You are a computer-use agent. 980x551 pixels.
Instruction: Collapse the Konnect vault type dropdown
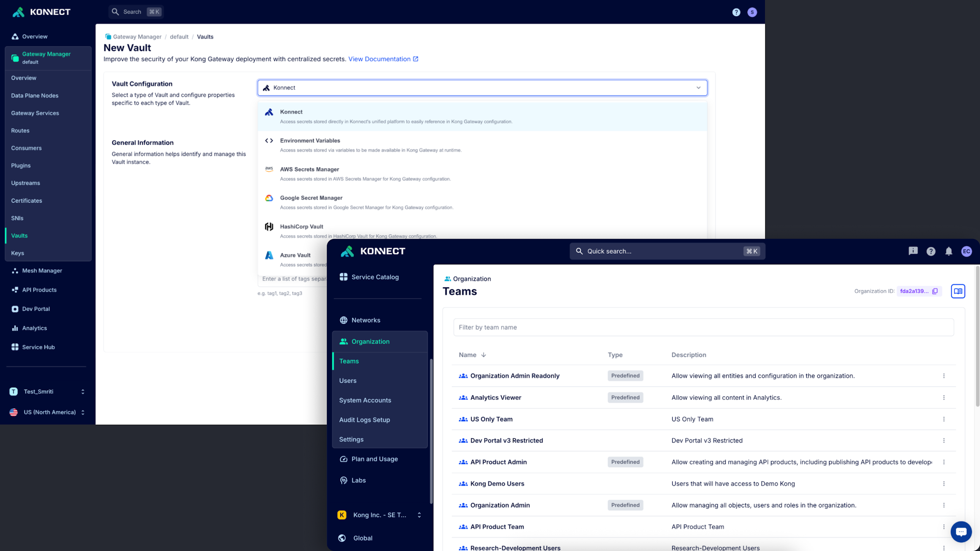[698, 88]
